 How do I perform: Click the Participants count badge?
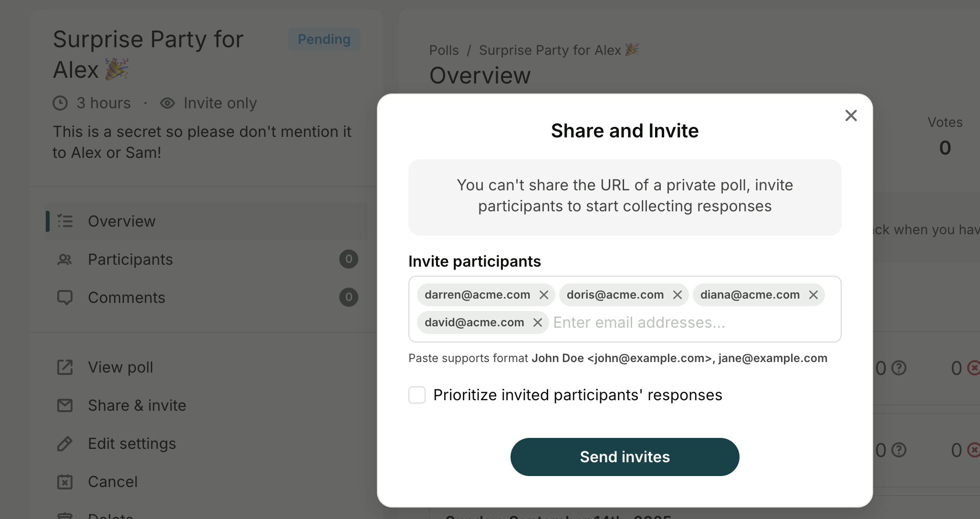[x=348, y=259]
